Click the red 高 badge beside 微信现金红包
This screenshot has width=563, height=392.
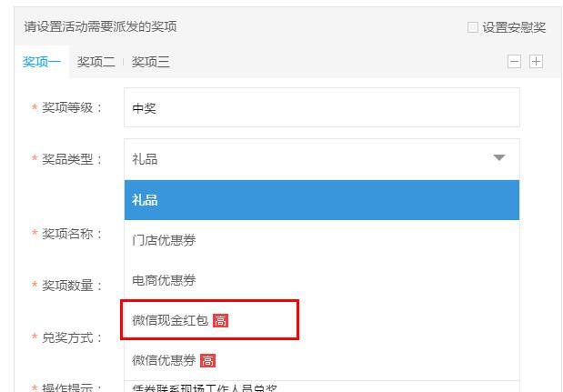coord(220,320)
